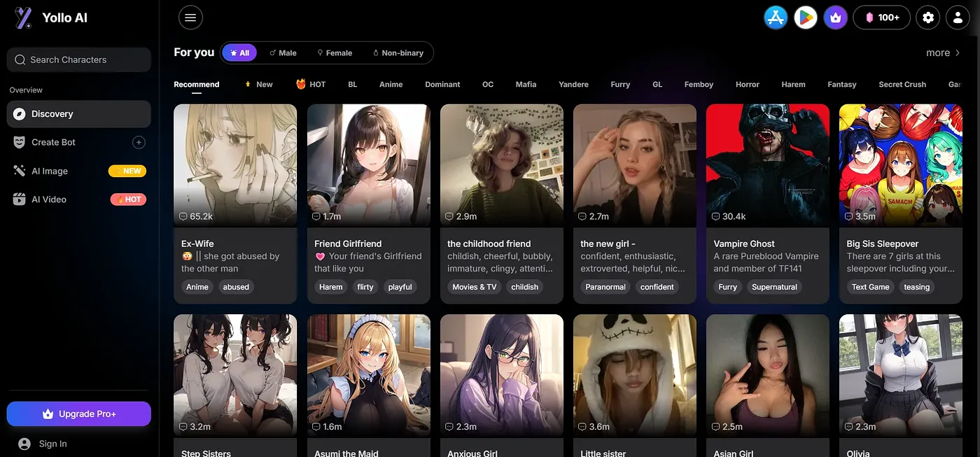Image resolution: width=980 pixels, height=457 pixels.
Task: Click the Search Characters field
Action: [79, 59]
